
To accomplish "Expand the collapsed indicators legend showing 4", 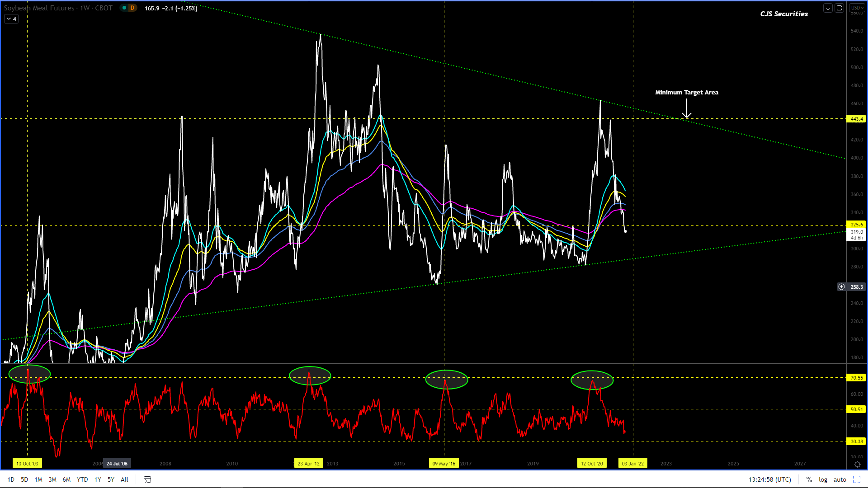I will tap(11, 19).
